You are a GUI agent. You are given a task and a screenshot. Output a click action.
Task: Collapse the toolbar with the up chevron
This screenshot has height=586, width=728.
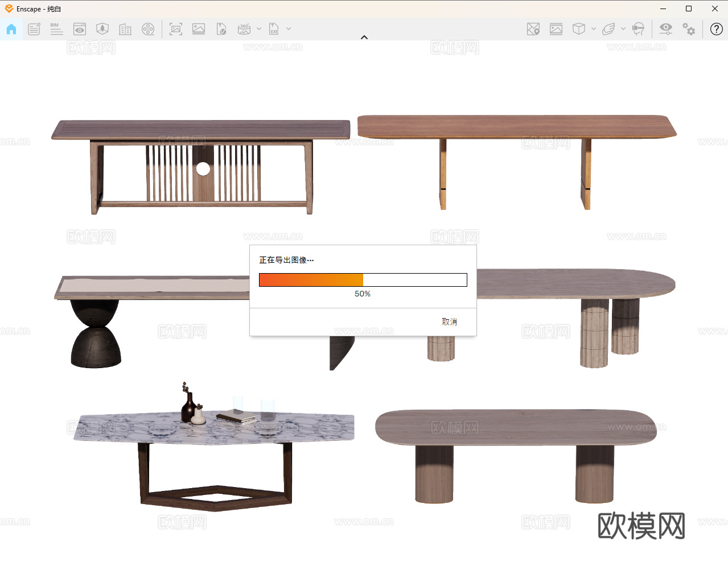click(364, 38)
